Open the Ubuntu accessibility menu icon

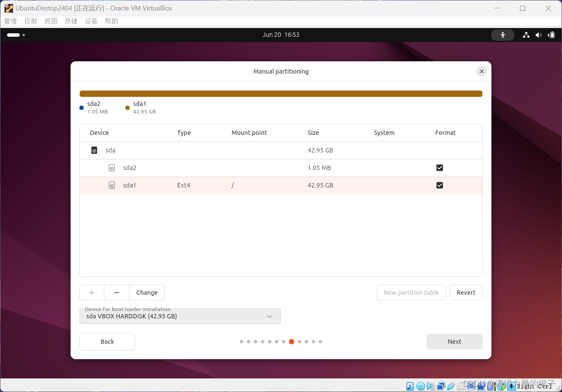coord(503,35)
